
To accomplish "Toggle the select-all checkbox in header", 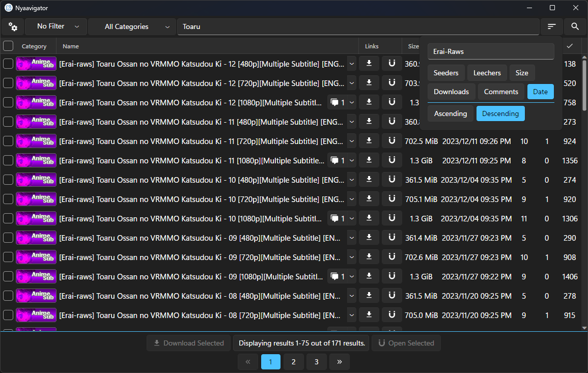I will [x=8, y=46].
